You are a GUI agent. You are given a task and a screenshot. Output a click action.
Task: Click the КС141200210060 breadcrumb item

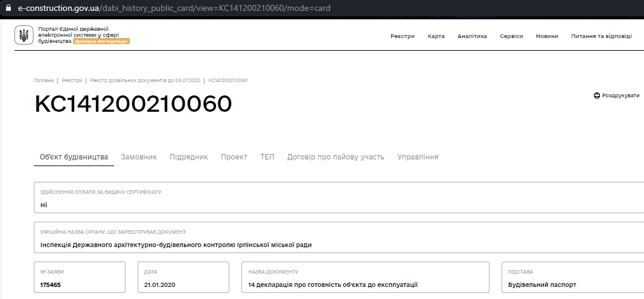[228, 80]
